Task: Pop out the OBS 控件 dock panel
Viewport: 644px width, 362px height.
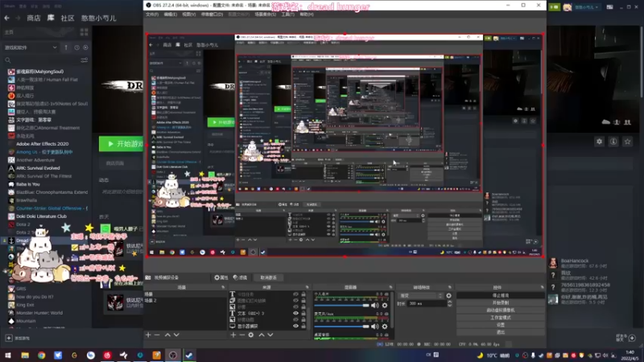Action: (542, 287)
